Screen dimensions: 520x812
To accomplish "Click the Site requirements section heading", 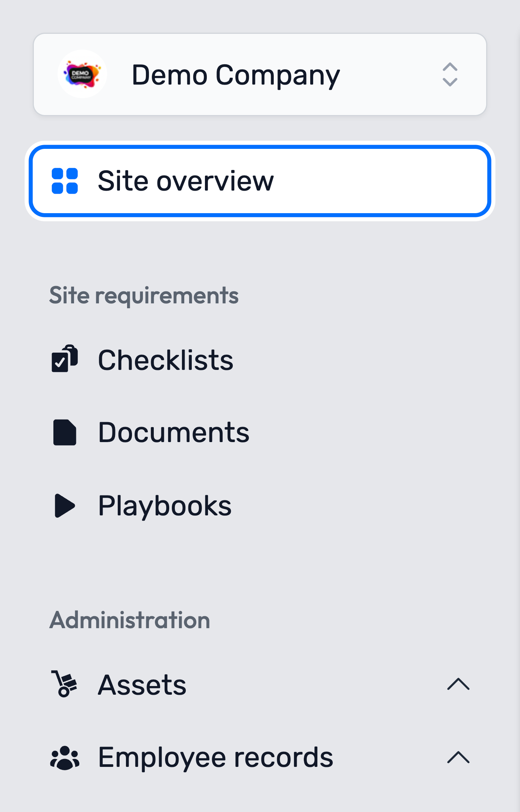I will point(144,295).
